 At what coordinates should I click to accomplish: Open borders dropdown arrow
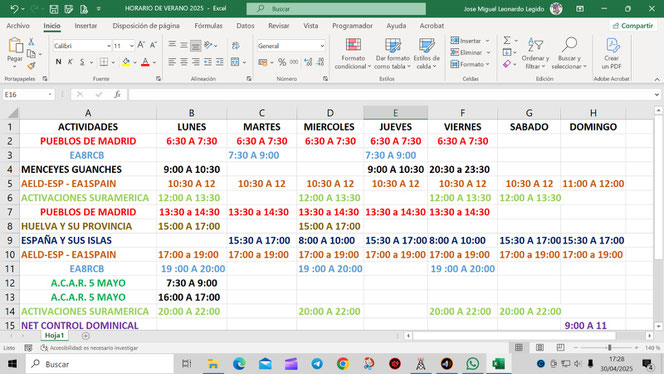113,62
